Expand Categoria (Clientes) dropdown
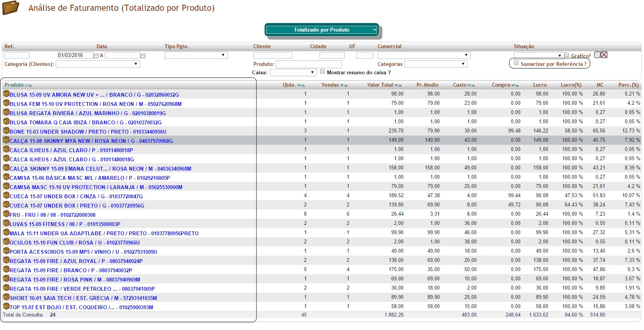 click(98, 64)
